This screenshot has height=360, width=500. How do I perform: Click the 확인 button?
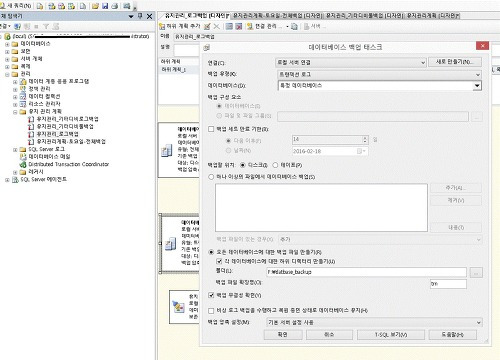[283, 334]
